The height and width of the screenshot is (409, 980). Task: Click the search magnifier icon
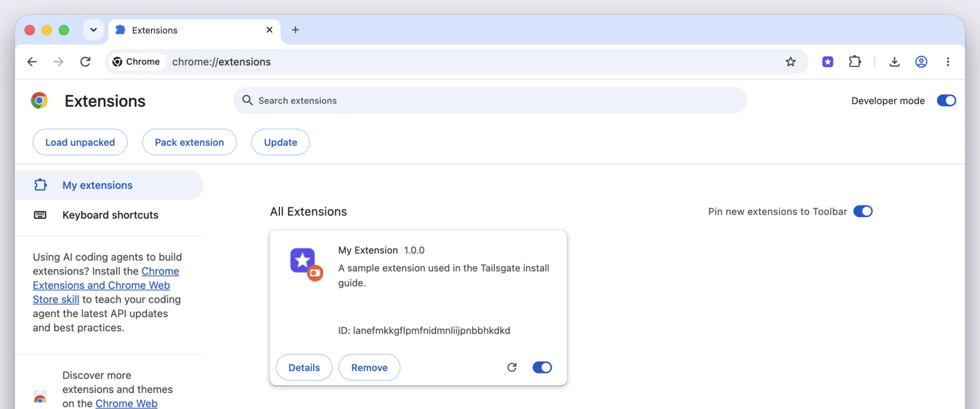[247, 100]
